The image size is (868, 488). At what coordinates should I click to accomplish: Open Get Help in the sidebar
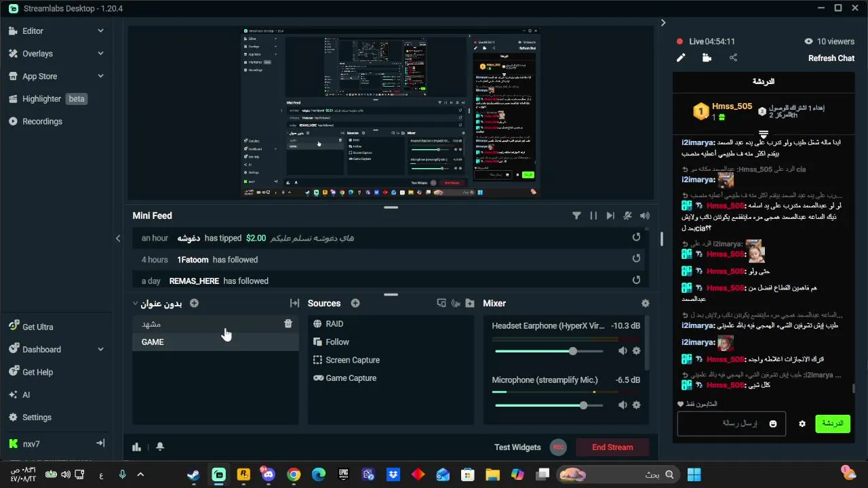(x=37, y=372)
